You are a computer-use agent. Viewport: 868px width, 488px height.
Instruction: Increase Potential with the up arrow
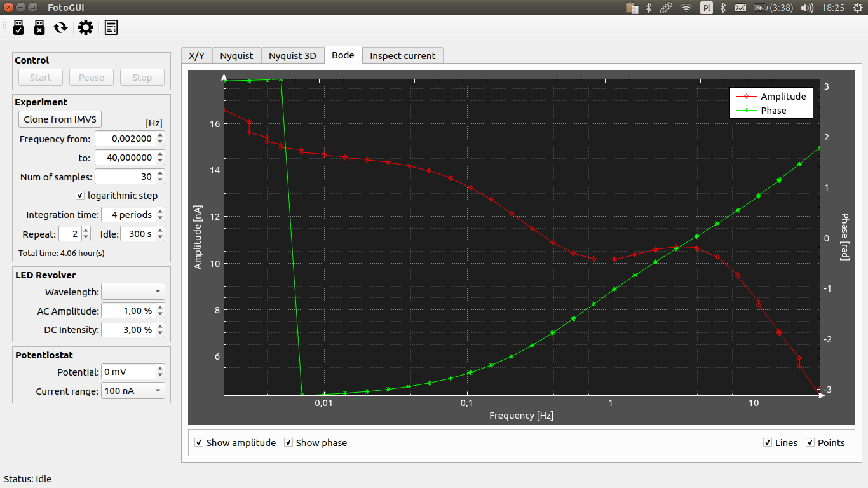point(160,369)
